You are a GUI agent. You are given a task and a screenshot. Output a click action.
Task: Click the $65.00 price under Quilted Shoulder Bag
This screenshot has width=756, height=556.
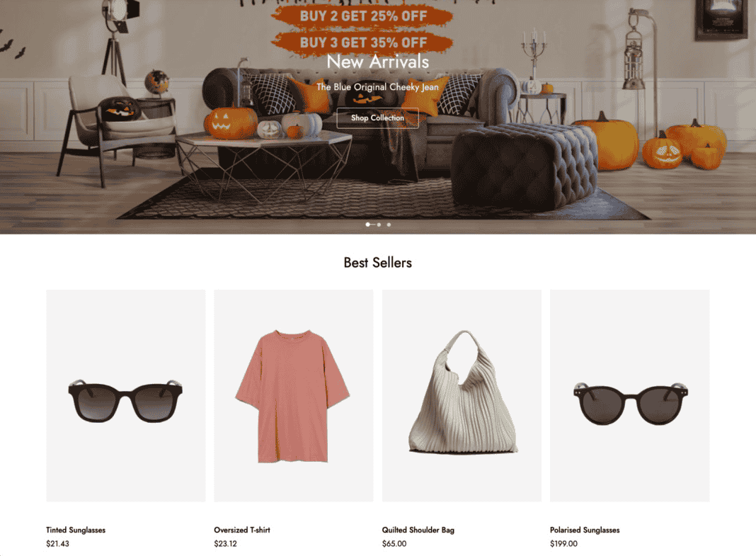(x=394, y=543)
